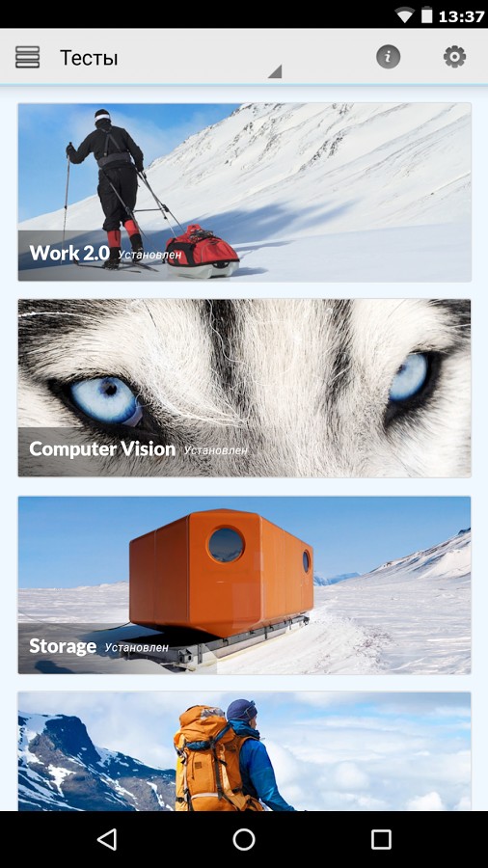Screen dimensions: 488x868
Task: Tap the Computer Vision label
Action: click(102, 448)
